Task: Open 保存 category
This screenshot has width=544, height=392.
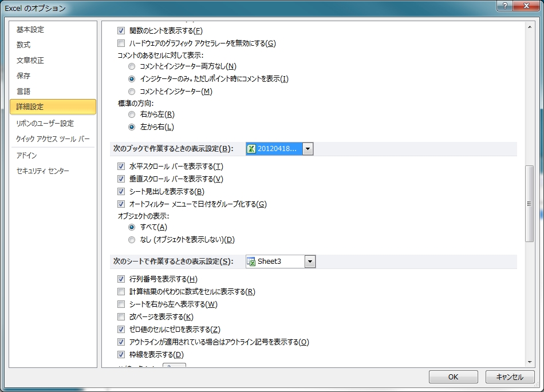Action: point(53,76)
